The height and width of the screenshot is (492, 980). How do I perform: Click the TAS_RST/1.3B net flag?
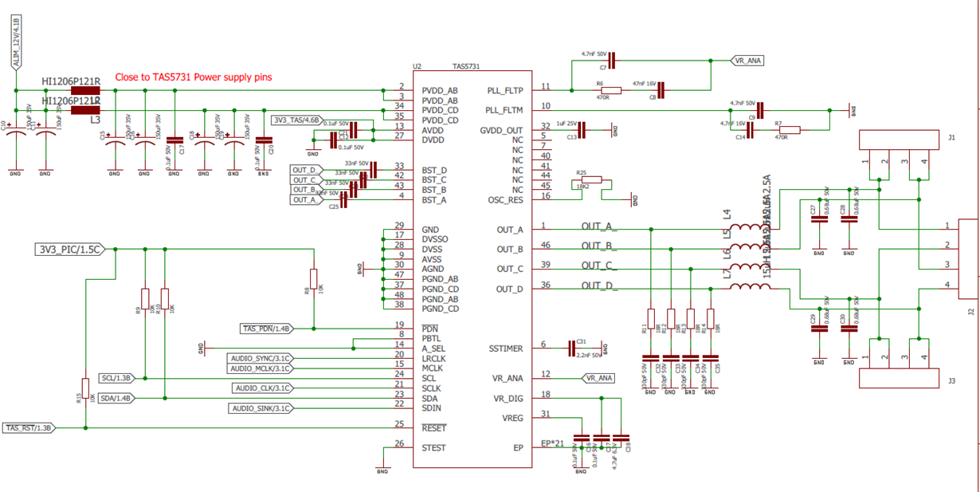(x=29, y=428)
